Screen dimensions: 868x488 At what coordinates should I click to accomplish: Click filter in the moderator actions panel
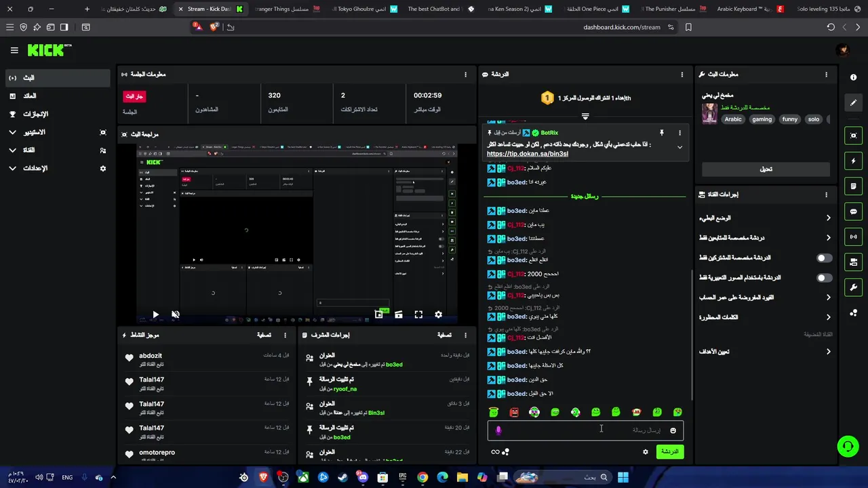pos(444,335)
